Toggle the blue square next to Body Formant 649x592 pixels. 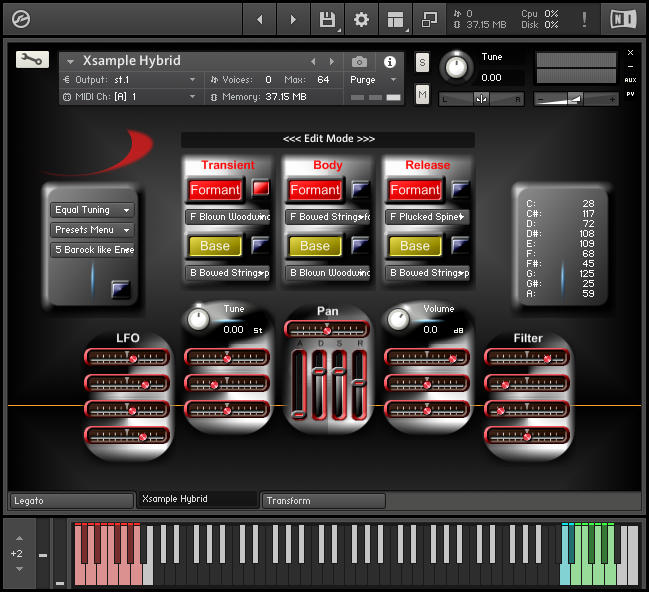tap(361, 189)
